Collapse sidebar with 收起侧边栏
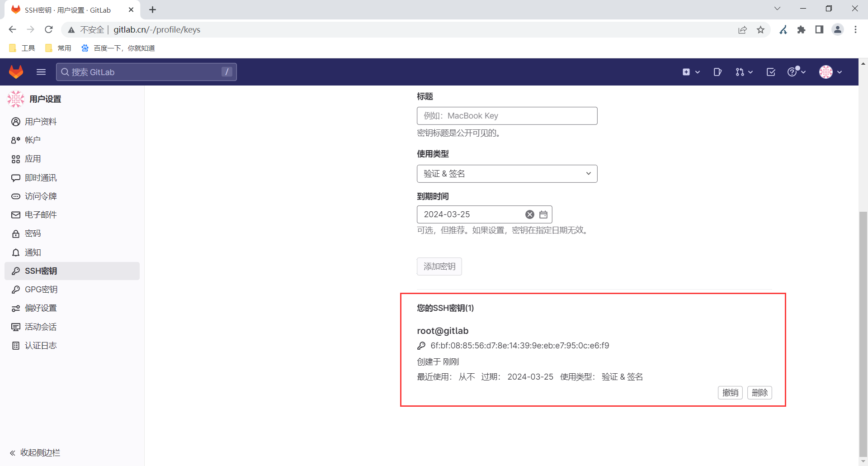 (x=35, y=453)
